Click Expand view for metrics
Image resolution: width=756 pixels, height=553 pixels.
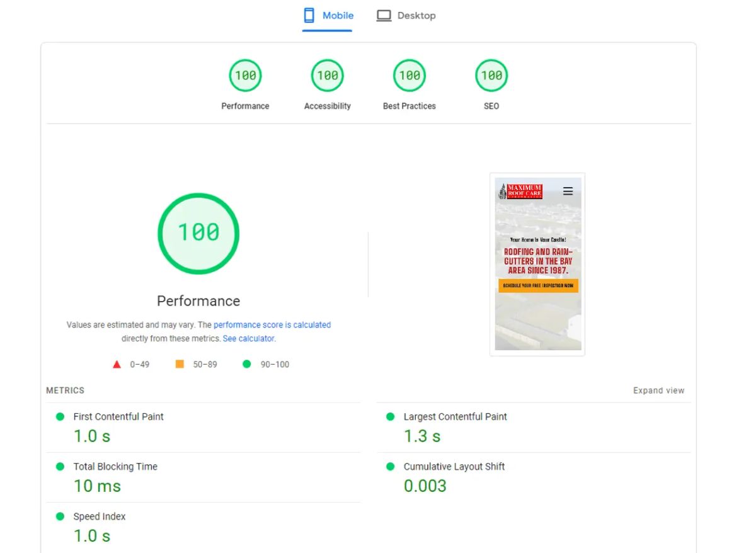[x=658, y=391]
